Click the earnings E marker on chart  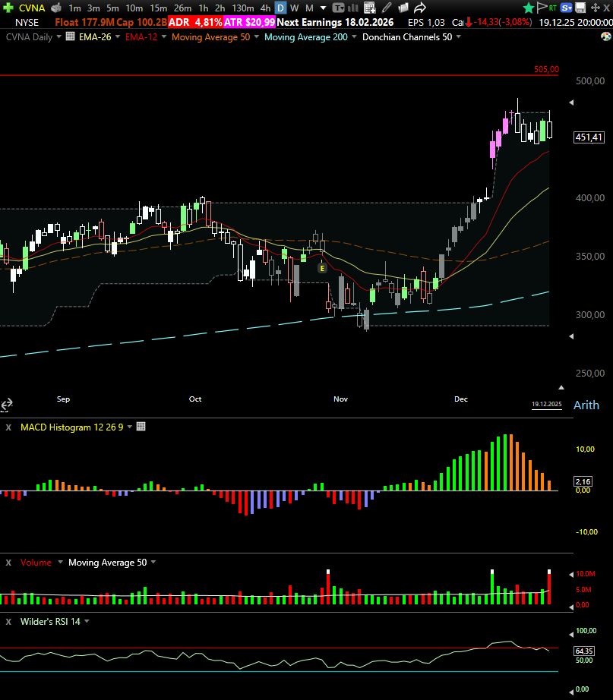pos(322,268)
